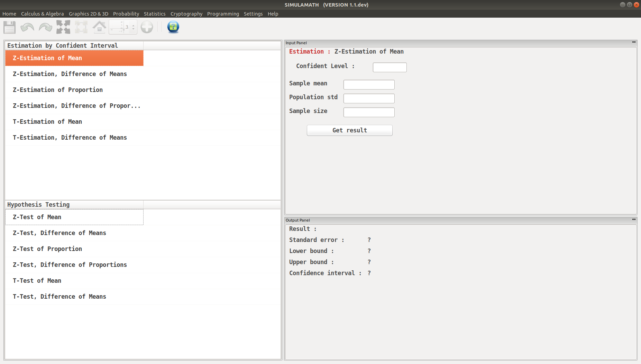Click the undo arrow icon

[27, 27]
